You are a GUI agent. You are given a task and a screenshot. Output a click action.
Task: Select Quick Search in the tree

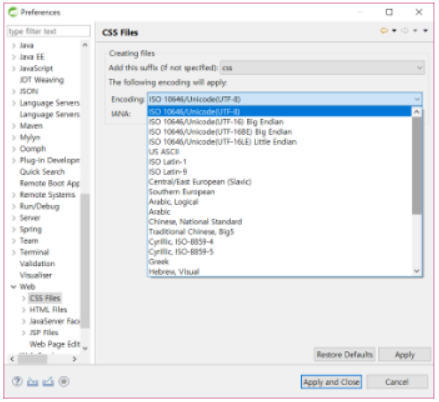[x=42, y=172]
